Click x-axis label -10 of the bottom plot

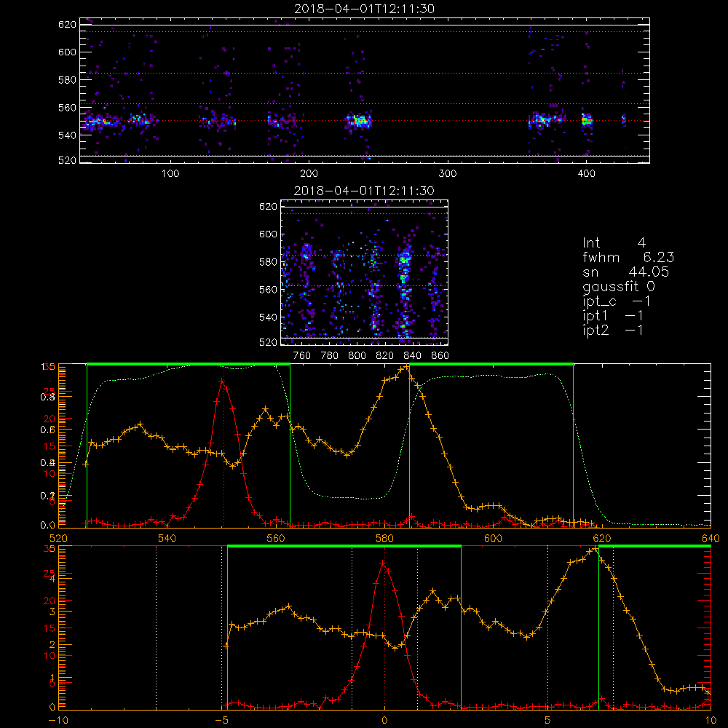58,721
